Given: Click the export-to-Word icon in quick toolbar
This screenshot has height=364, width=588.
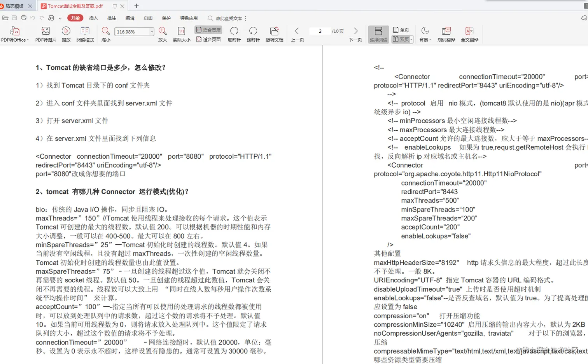Looking at the screenshot, I should click(x=51, y=18).
